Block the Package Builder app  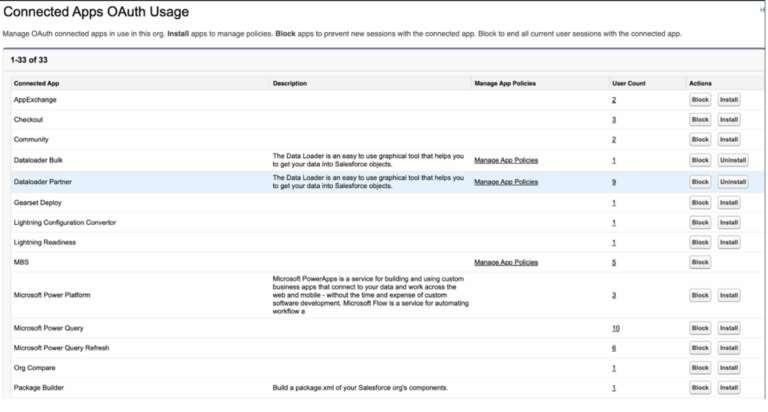700,388
